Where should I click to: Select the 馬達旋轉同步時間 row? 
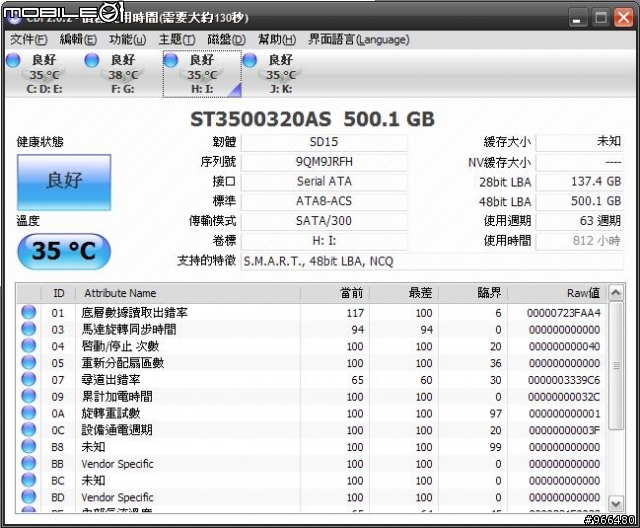(312, 330)
